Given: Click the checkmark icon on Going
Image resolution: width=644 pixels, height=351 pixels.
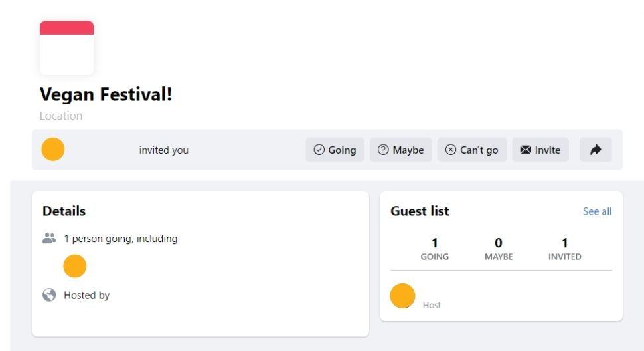Looking at the screenshot, I should 319,150.
